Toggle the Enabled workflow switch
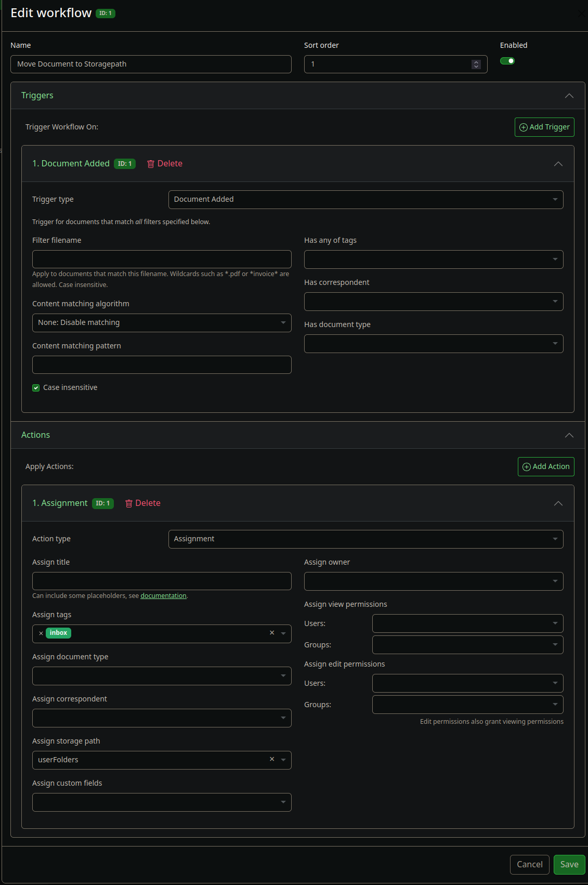588x885 pixels. (507, 61)
